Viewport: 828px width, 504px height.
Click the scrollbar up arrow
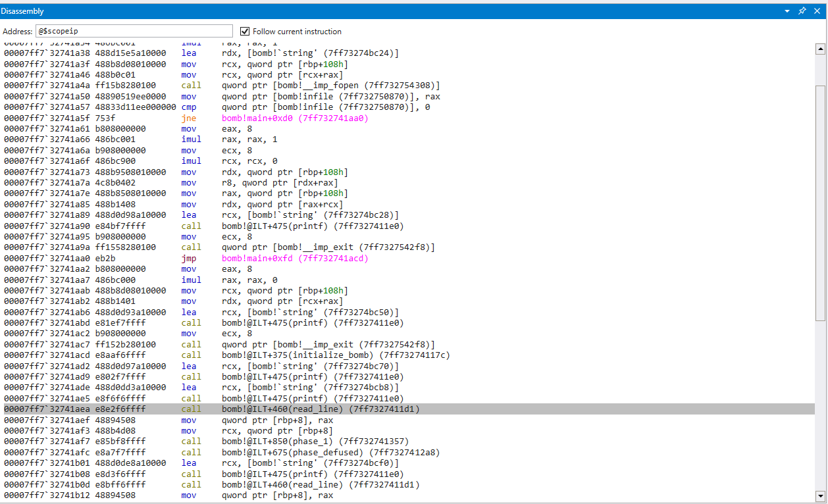pyautogui.click(x=820, y=48)
